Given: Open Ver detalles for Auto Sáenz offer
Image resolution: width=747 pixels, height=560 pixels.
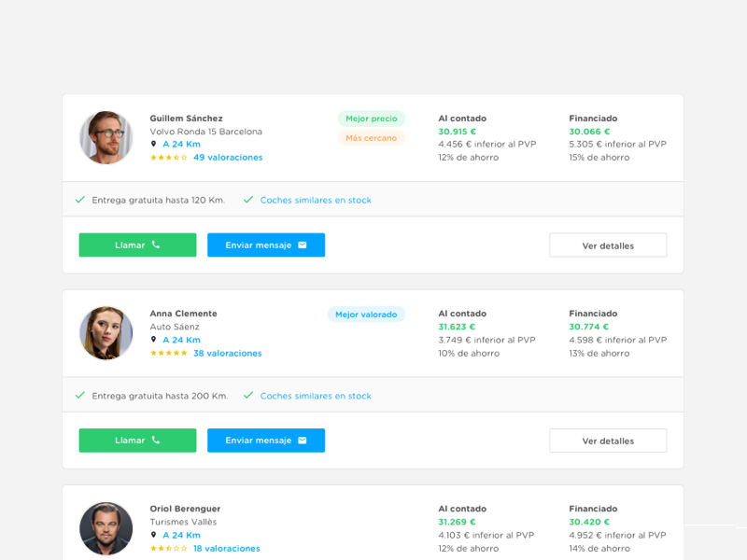Looking at the screenshot, I should 608,441.
